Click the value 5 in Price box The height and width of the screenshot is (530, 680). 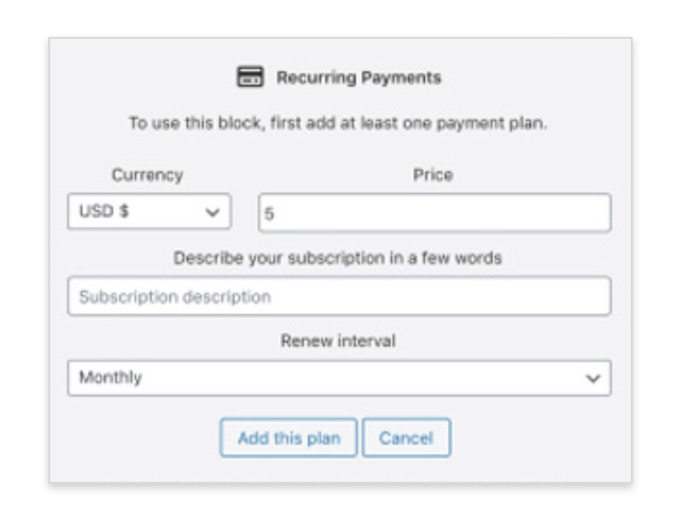269,214
